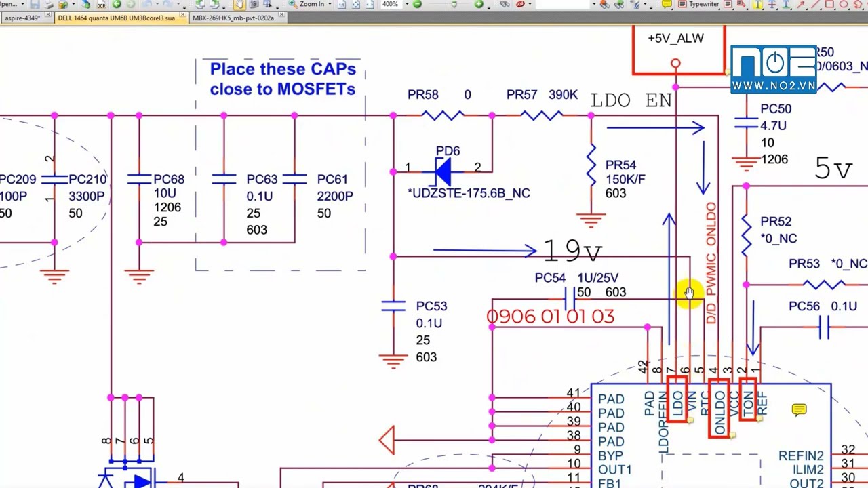The width and height of the screenshot is (868, 488).
Task: Select the Strikeout Text tool
Action: pos(772,4)
